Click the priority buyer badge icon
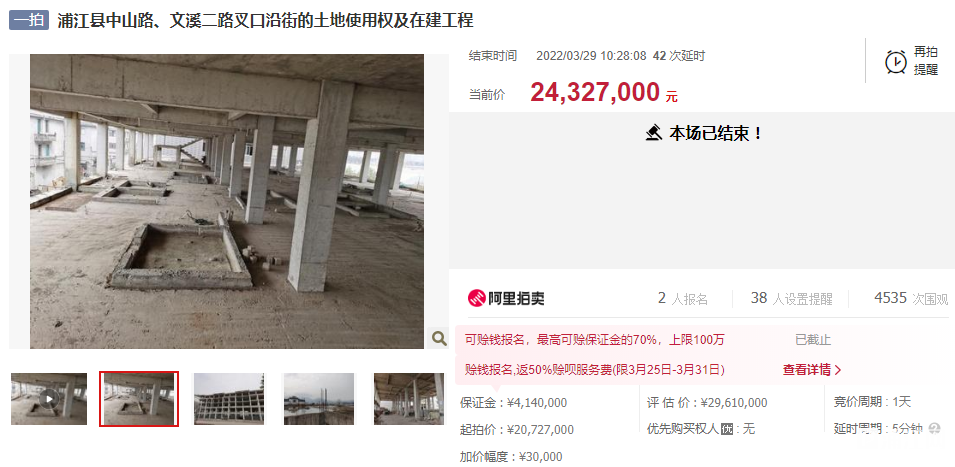955x467 pixels. coord(727,429)
